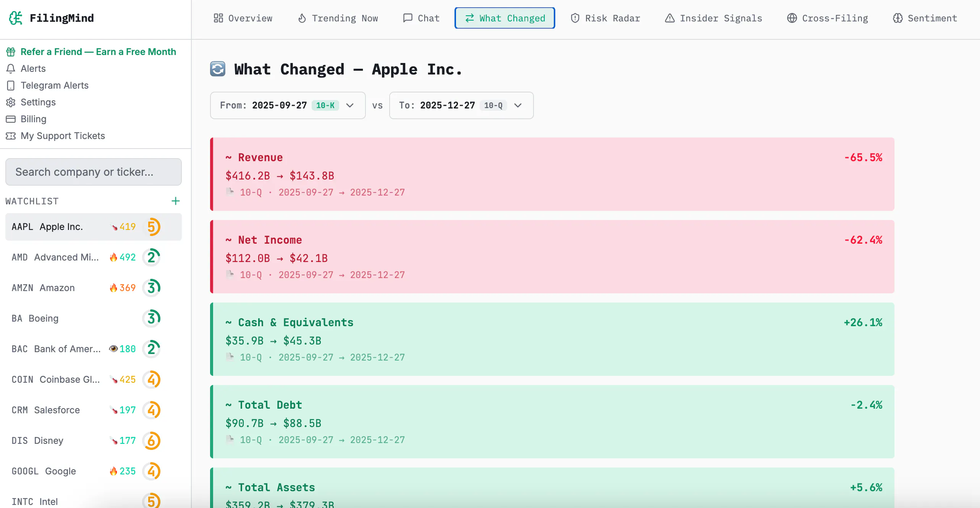Click the document icon in the Net Income card
The height and width of the screenshot is (508, 980).
click(x=230, y=274)
